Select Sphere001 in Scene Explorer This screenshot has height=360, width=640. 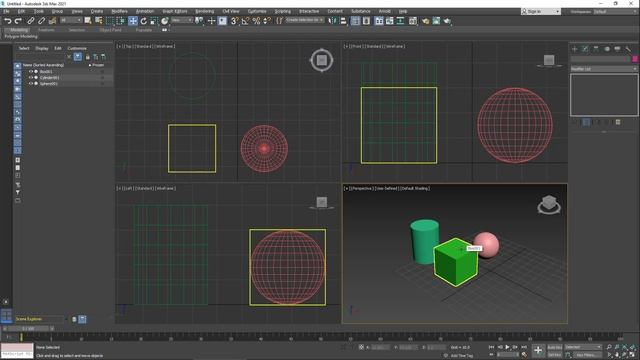[x=49, y=83]
